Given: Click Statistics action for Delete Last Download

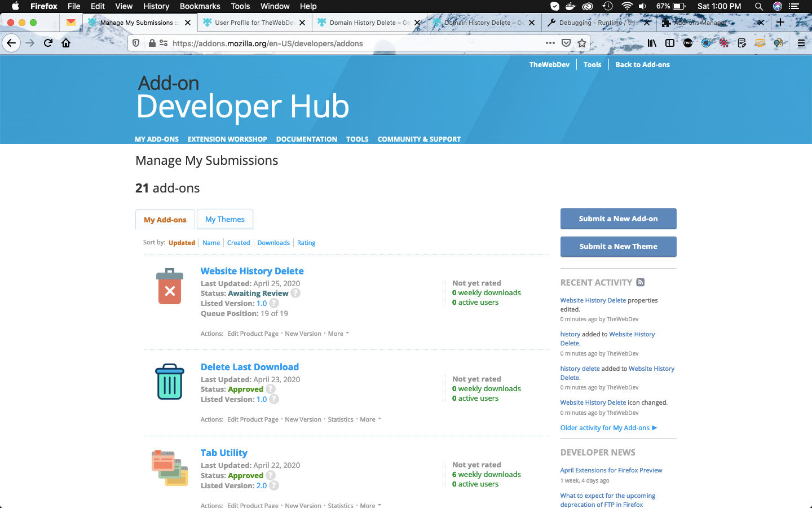Looking at the screenshot, I should pos(341,419).
